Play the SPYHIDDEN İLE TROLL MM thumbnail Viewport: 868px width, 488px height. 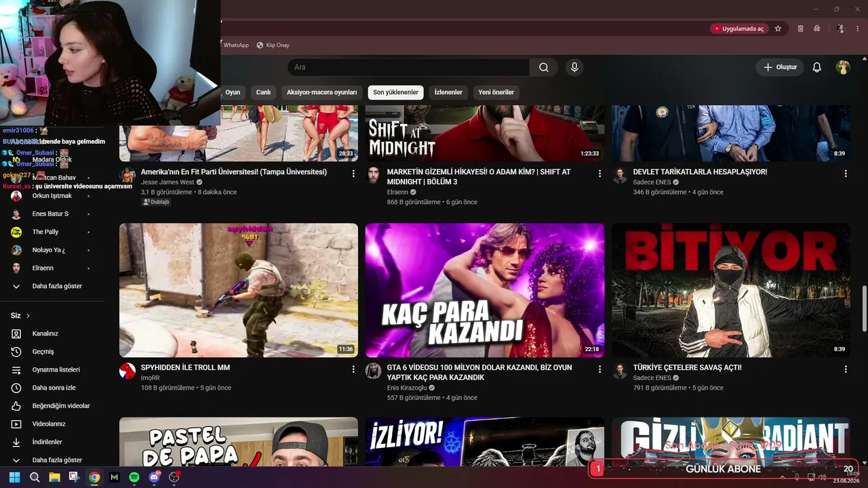coord(239,290)
